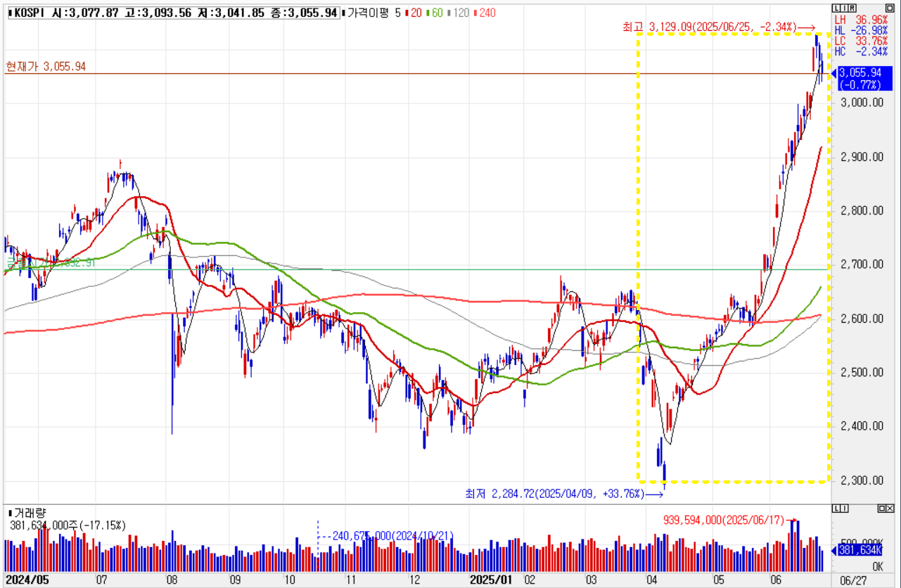Click the 2,300.00 price axis label
Image resolution: width=901 pixels, height=588 pixels.
pos(861,480)
